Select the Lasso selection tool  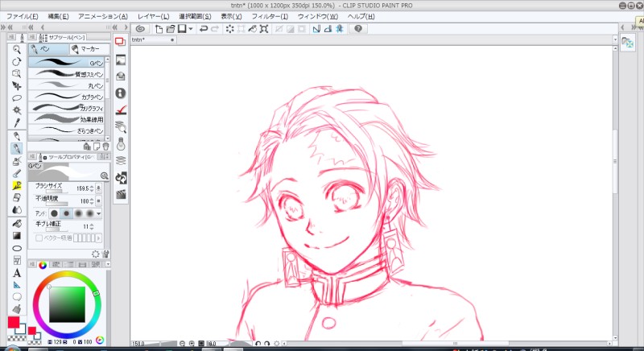[x=16, y=98]
